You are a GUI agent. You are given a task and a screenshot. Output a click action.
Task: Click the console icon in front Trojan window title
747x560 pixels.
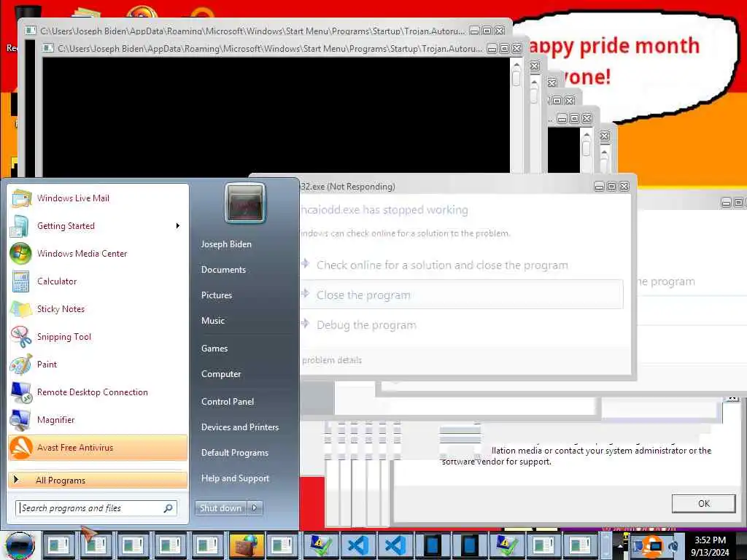coord(47,48)
